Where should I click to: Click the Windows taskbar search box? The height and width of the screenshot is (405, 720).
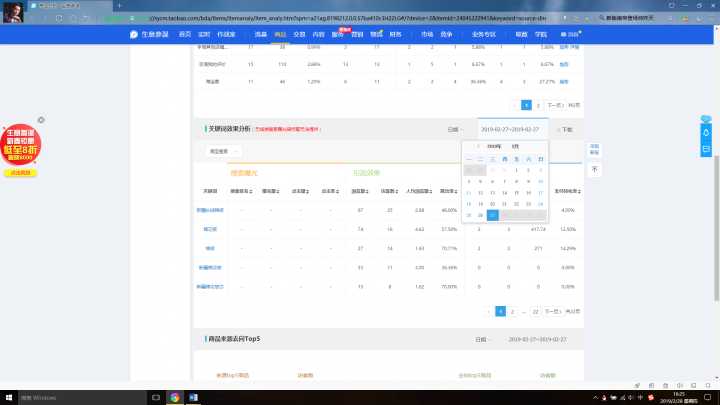[x=82, y=397]
